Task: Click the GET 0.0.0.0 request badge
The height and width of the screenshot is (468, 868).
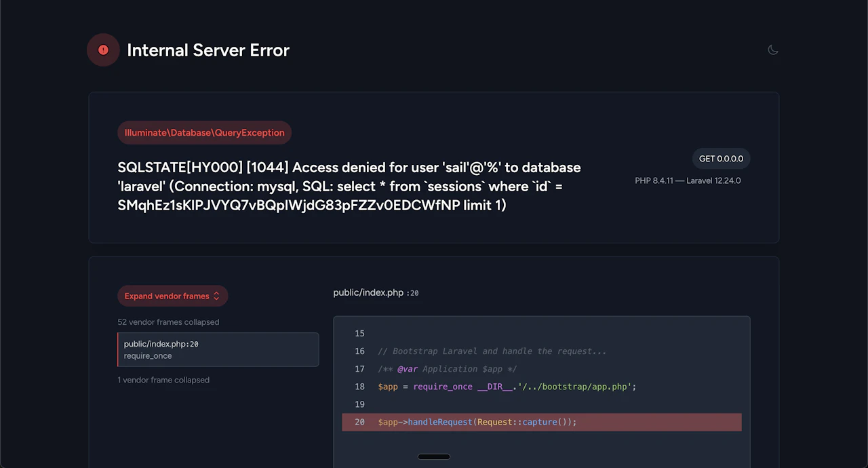Action: pyautogui.click(x=721, y=159)
